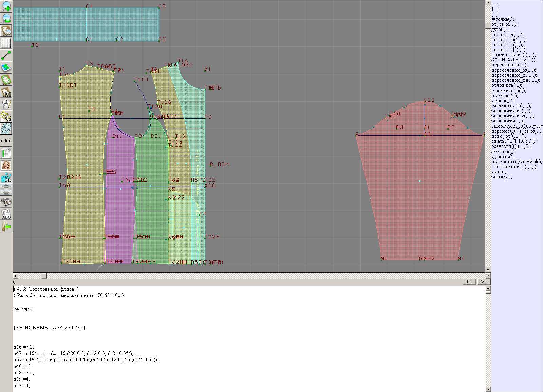
Task: Click the code editor scroll down arrow
Action: click(x=488, y=389)
